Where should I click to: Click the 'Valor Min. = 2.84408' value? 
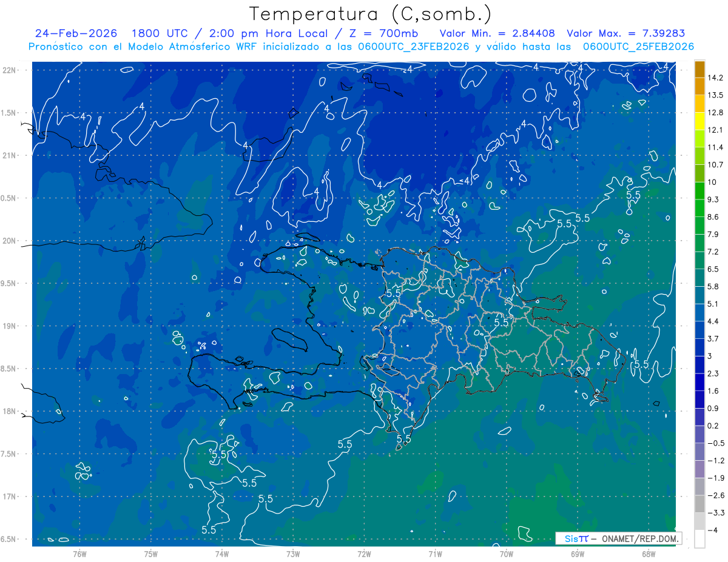(x=496, y=33)
